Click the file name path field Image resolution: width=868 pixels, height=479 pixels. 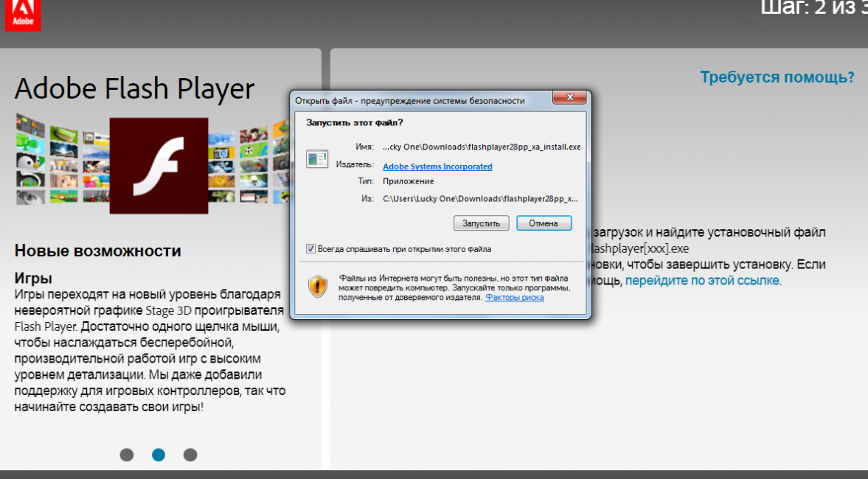pos(482,147)
